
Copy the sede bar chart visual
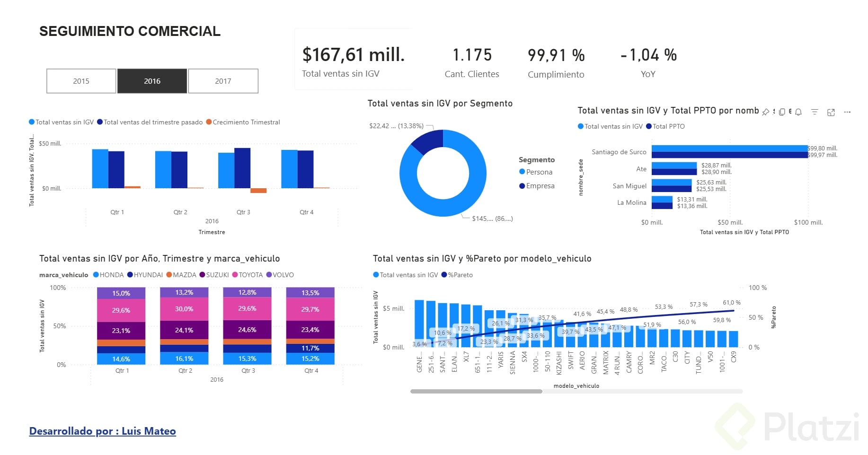pyautogui.click(x=782, y=112)
